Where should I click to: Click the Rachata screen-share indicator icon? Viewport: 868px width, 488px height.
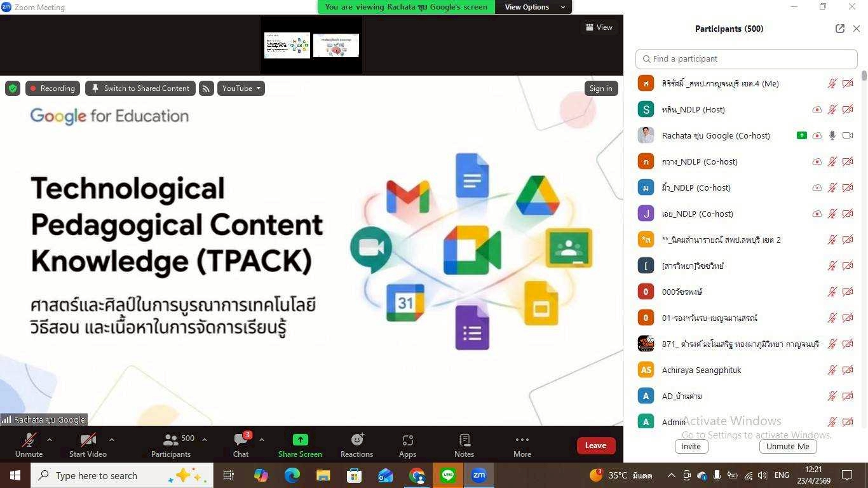(x=802, y=135)
